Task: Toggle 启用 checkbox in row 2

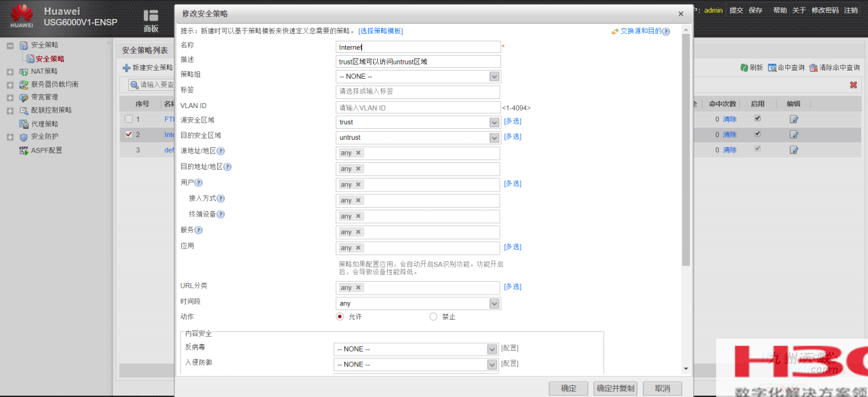Action: [x=757, y=134]
